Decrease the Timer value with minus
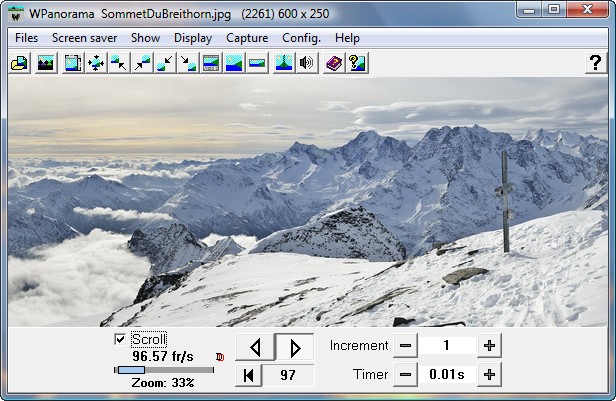The image size is (616, 401). click(405, 375)
